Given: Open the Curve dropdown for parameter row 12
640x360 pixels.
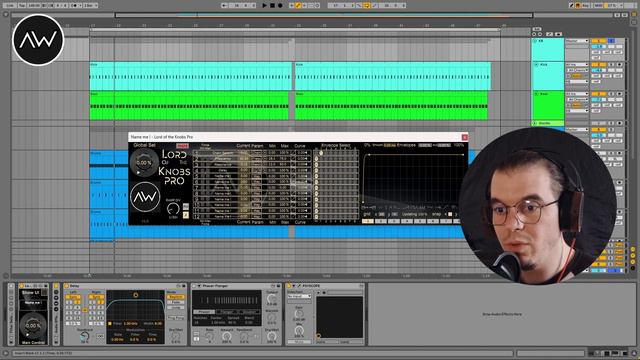Looking at the screenshot, I should [303, 216].
